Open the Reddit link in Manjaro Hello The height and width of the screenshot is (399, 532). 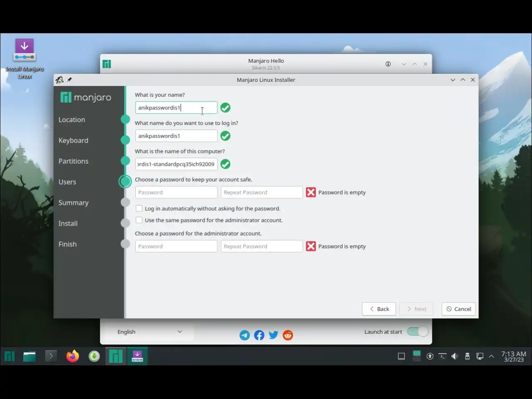(288, 335)
